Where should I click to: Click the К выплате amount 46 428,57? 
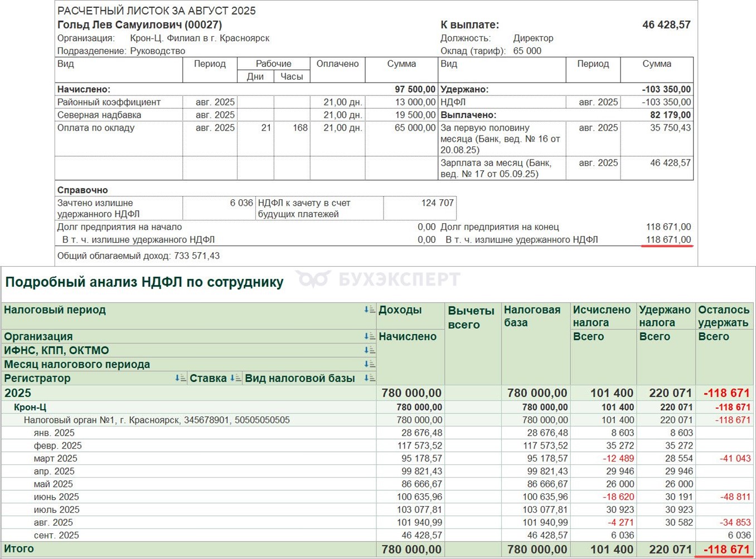[666, 25]
